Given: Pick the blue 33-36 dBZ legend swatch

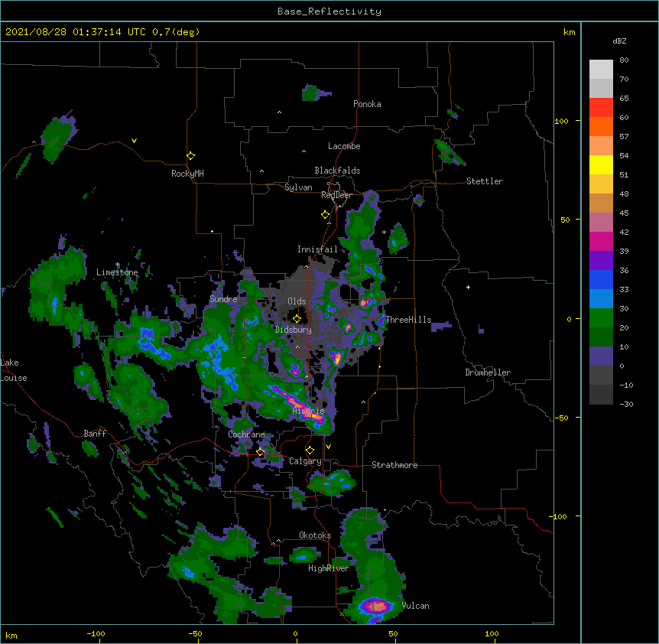Looking at the screenshot, I should 601,279.
